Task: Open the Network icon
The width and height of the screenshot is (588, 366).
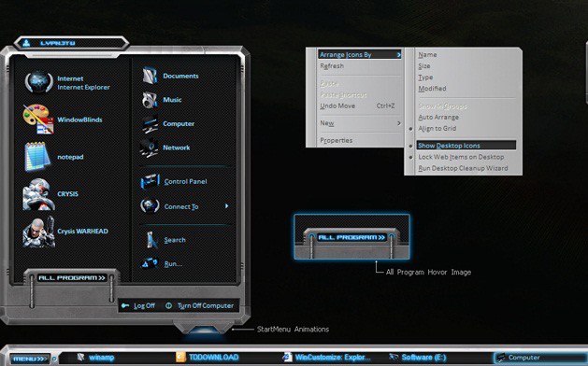Action: (150, 148)
